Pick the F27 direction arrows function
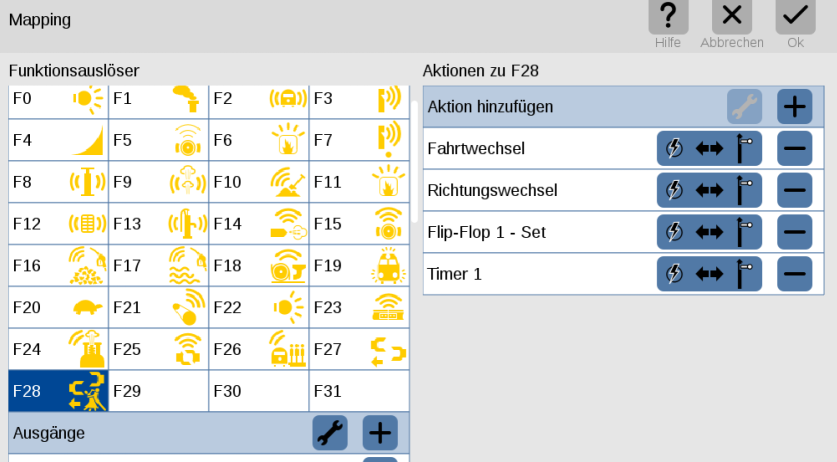This screenshot has width=837, height=462. [x=359, y=349]
